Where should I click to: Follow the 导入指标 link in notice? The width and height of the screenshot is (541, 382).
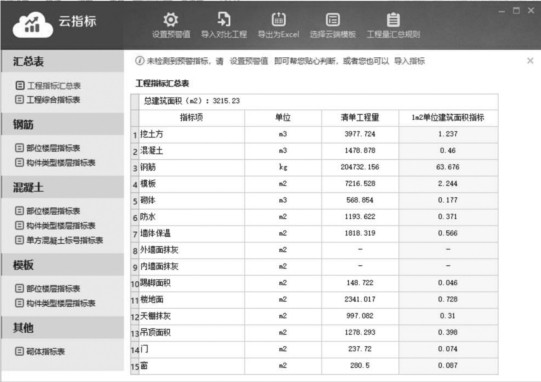coord(409,61)
